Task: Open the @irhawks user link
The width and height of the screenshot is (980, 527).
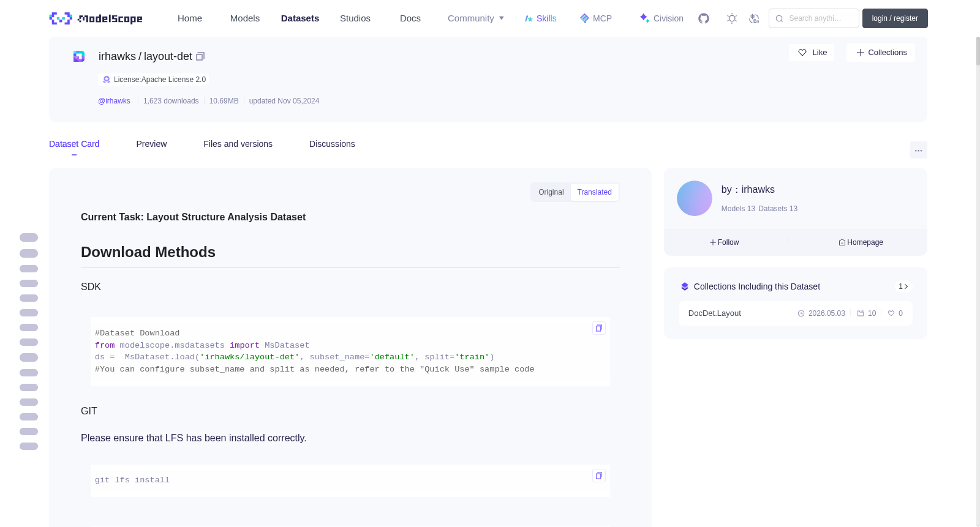Action: (x=114, y=101)
